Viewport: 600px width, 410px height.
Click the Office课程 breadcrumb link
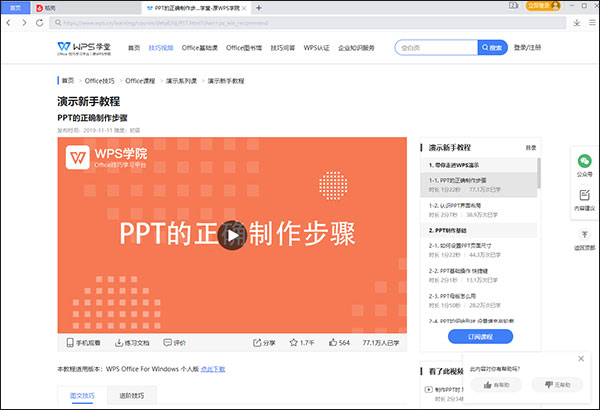coord(140,81)
